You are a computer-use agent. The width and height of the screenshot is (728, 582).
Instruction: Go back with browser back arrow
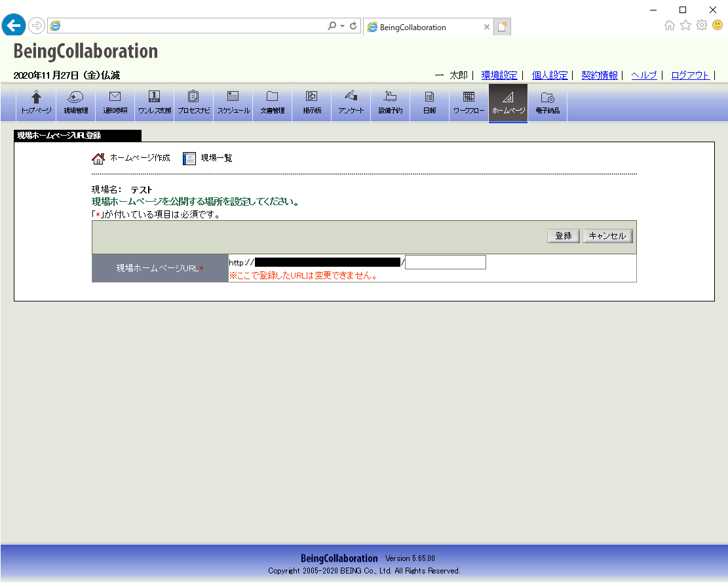tap(14, 25)
